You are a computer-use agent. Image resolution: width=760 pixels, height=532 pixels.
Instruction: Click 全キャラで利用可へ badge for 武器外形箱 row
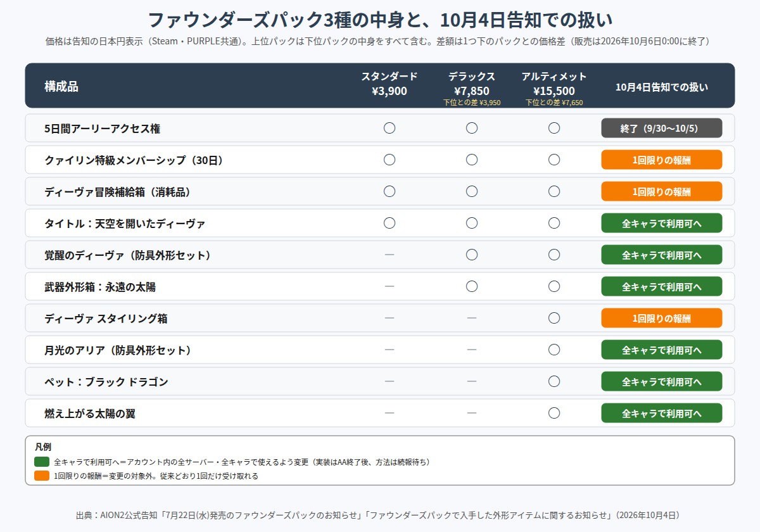tap(662, 286)
